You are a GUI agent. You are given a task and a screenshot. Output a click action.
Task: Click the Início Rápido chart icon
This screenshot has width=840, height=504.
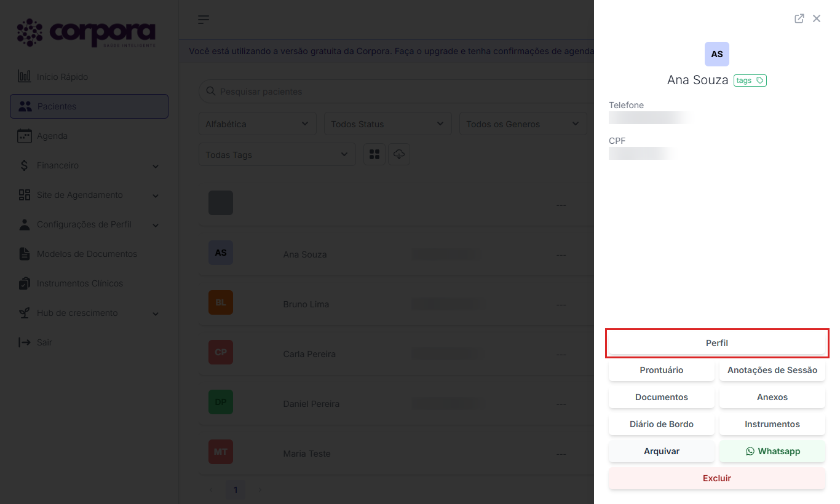pos(25,77)
